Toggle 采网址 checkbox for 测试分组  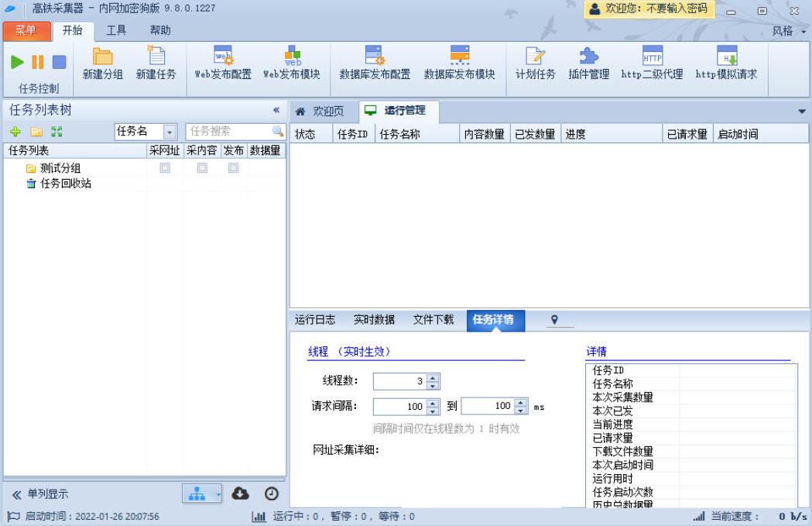[x=165, y=167]
